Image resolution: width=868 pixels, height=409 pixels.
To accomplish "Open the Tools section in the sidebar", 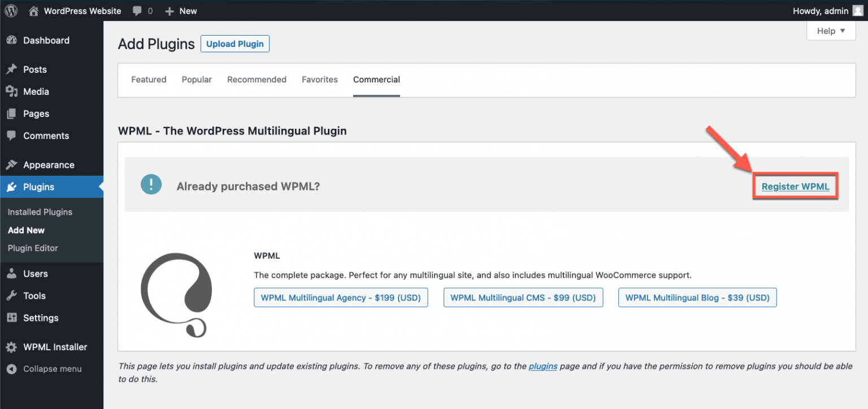I will (x=34, y=295).
